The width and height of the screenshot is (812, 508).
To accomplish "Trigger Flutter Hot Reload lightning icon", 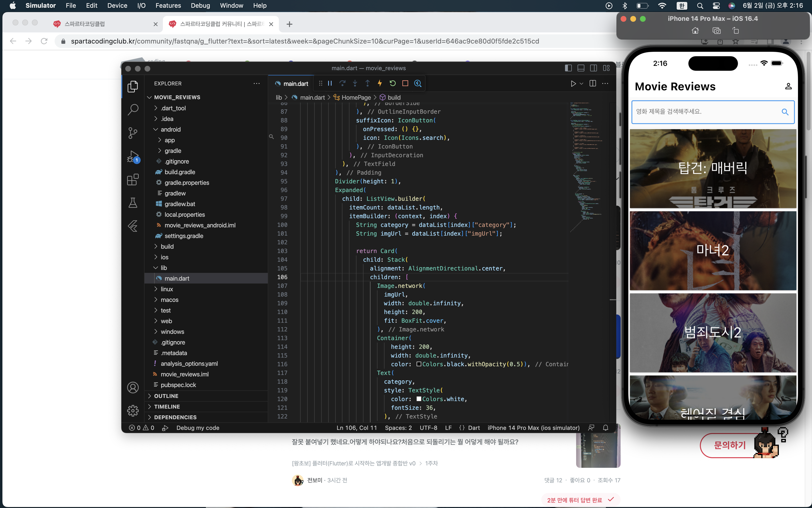I will [x=380, y=83].
